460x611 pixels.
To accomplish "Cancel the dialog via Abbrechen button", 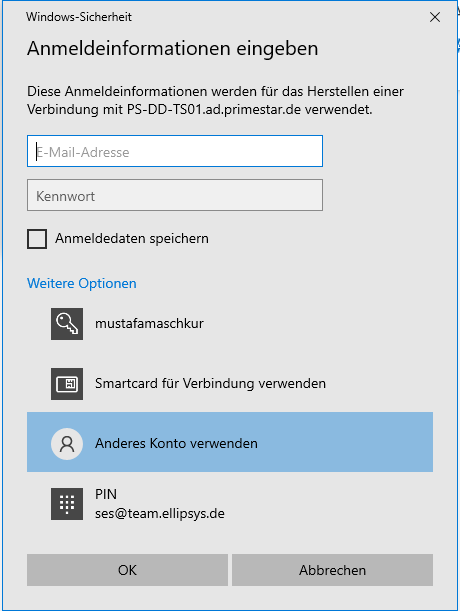I will coord(333,570).
